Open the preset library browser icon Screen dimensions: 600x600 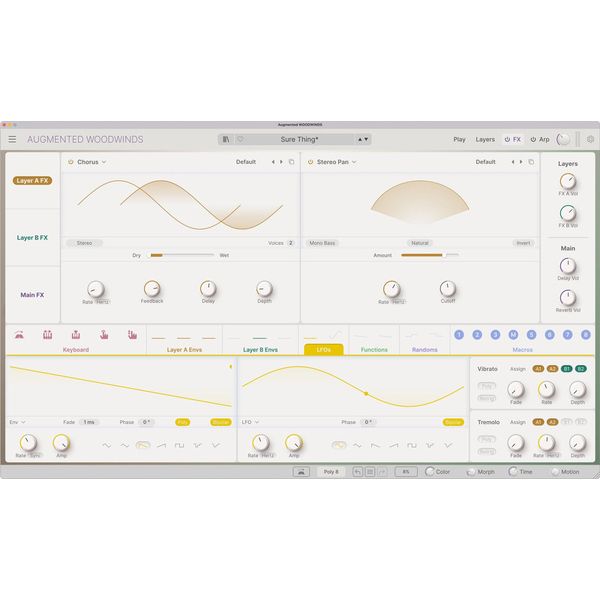[x=226, y=139]
